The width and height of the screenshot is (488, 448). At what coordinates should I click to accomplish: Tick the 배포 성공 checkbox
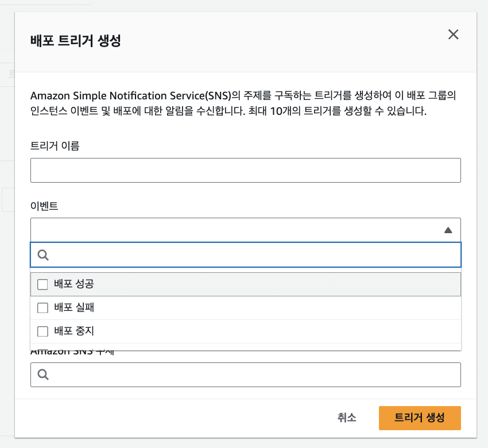coord(42,284)
